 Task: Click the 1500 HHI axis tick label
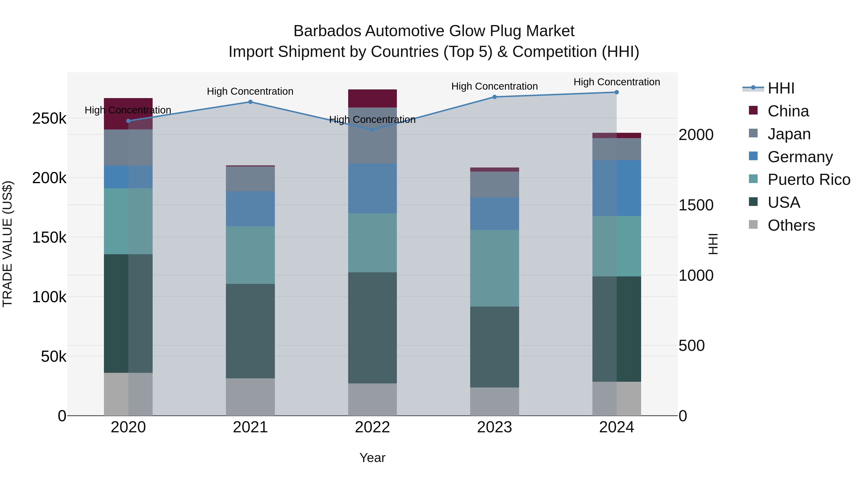coord(696,205)
